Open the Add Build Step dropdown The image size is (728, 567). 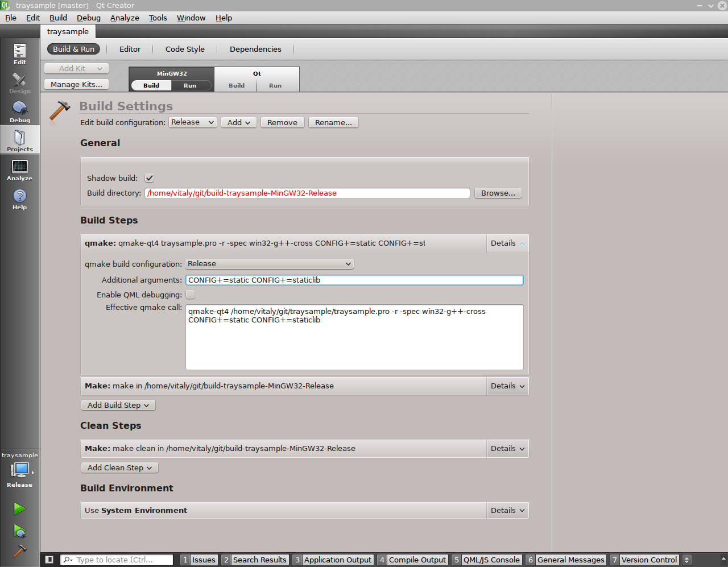coord(118,405)
